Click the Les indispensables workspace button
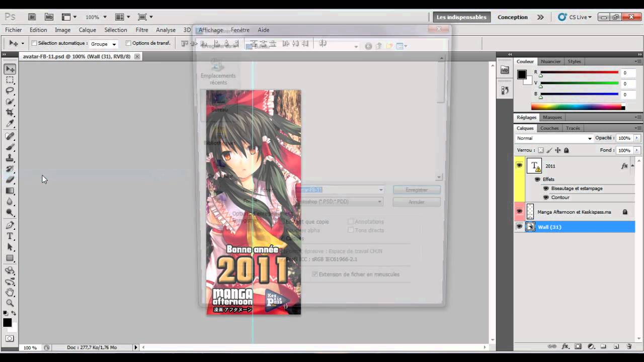Image resolution: width=644 pixels, height=362 pixels. click(x=461, y=17)
